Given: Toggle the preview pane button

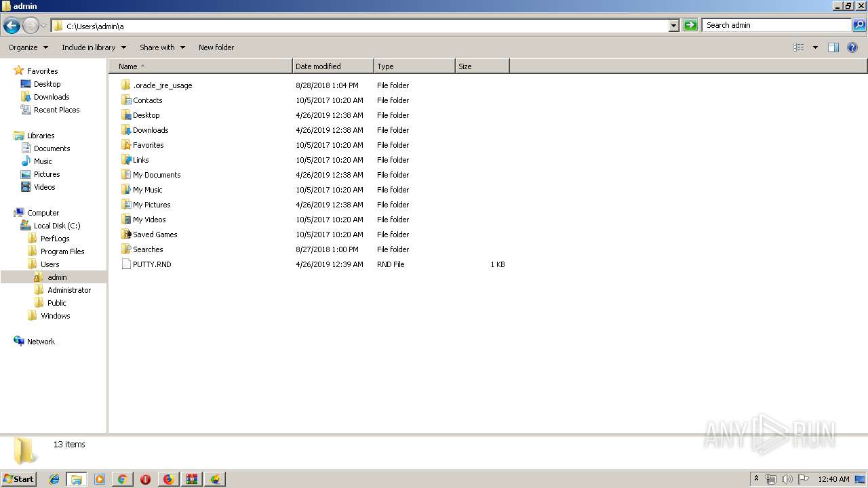Looking at the screenshot, I should (833, 47).
